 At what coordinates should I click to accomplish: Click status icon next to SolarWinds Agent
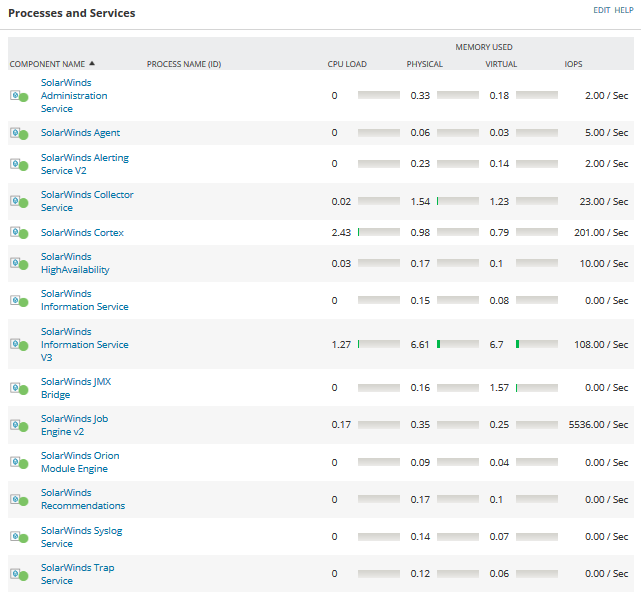coord(19,133)
